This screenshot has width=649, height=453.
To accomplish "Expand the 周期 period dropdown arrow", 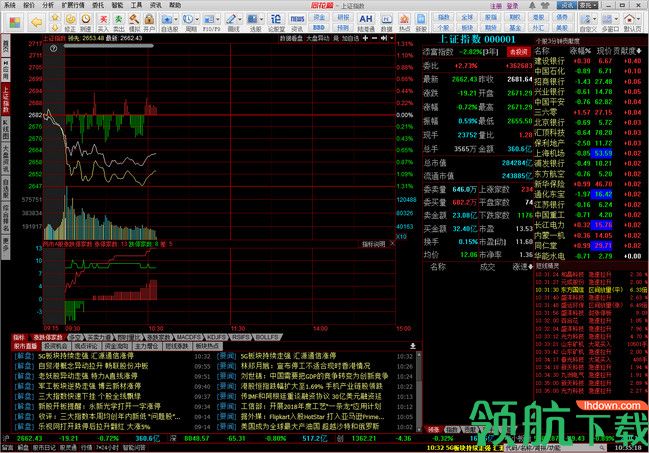I will 197,19.
